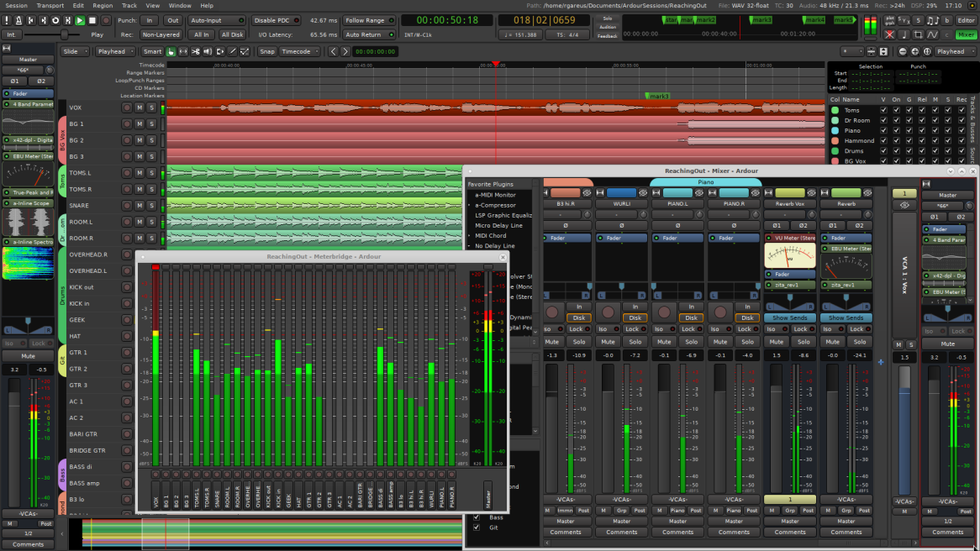Click the master record-enable circle in the transport

pos(106,20)
